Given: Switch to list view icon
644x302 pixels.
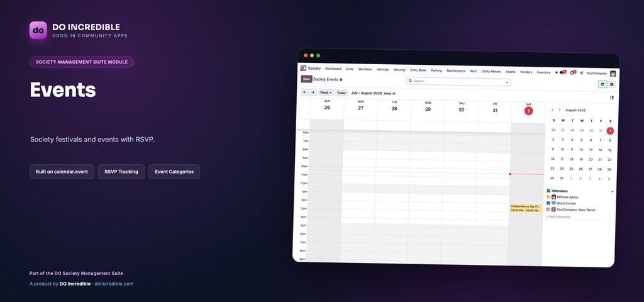Looking at the screenshot, I should (611, 84).
